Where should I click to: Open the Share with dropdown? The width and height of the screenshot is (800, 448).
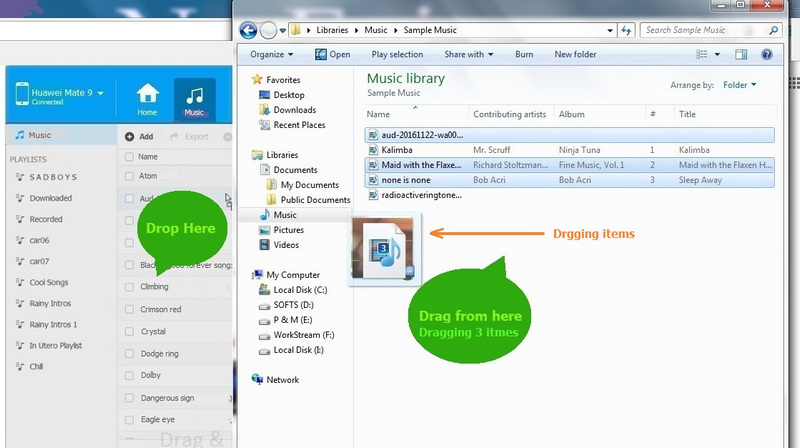pyautogui.click(x=468, y=54)
